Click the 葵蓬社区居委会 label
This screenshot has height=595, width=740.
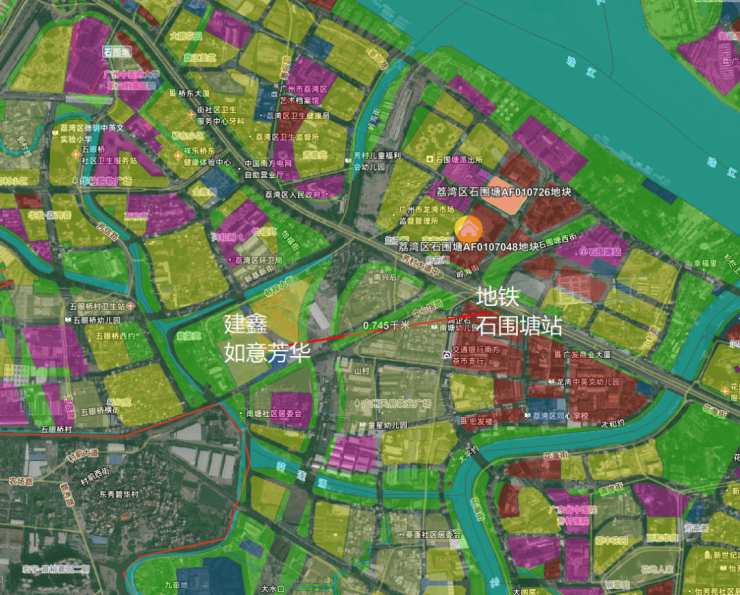[x=433, y=535]
